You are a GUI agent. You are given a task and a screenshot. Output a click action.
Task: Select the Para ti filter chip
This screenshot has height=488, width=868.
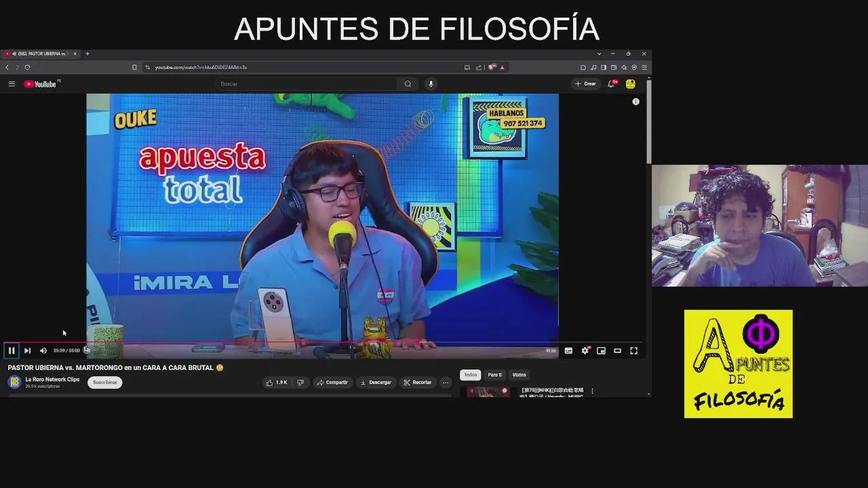coord(494,374)
